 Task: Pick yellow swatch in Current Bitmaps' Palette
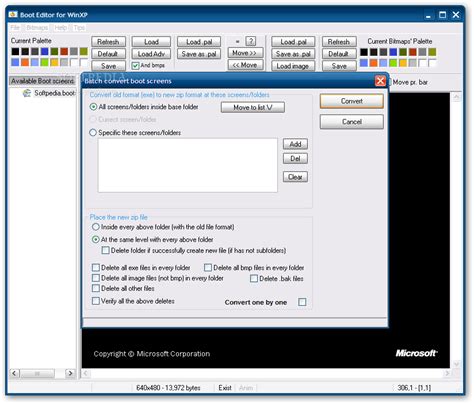point(403,63)
